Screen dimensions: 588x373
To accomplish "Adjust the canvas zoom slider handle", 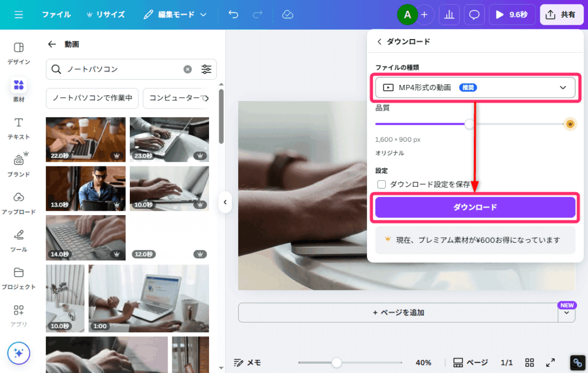I will click(336, 363).
